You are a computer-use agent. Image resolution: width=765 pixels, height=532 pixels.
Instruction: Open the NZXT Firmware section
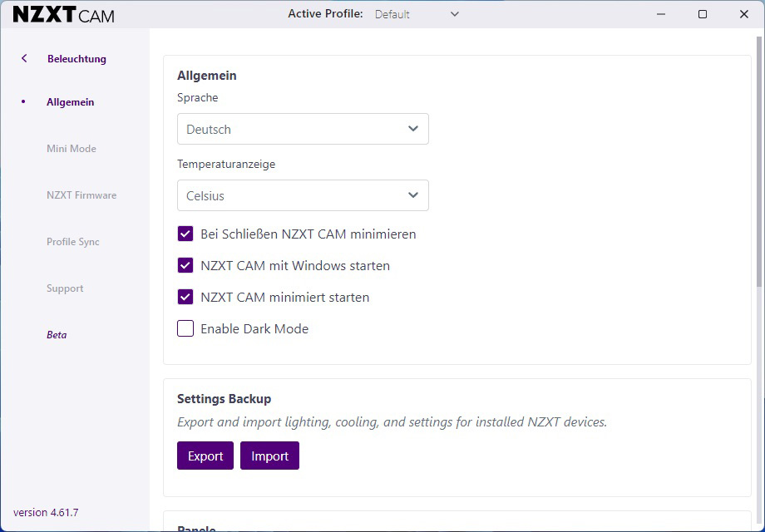pos(81,195)
